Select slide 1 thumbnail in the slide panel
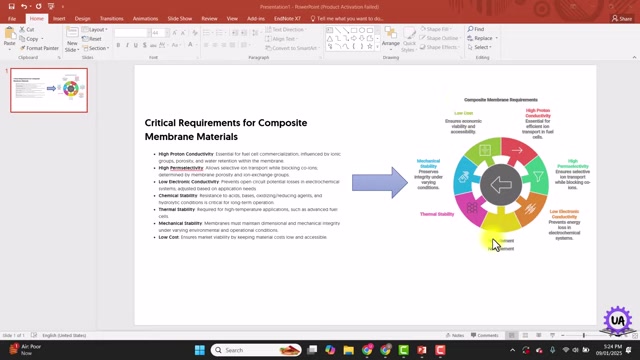Screen dimensions: 640x360 (x=49, y=90)
